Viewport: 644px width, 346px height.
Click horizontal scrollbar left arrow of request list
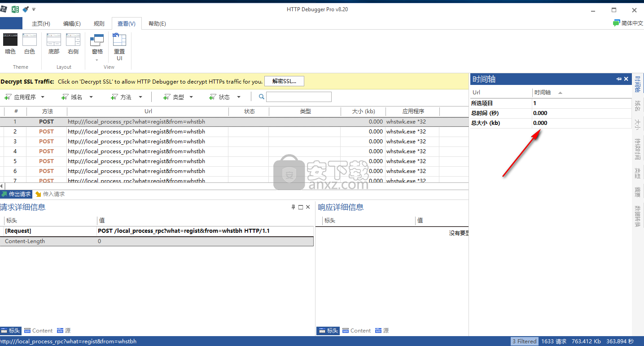2,186
